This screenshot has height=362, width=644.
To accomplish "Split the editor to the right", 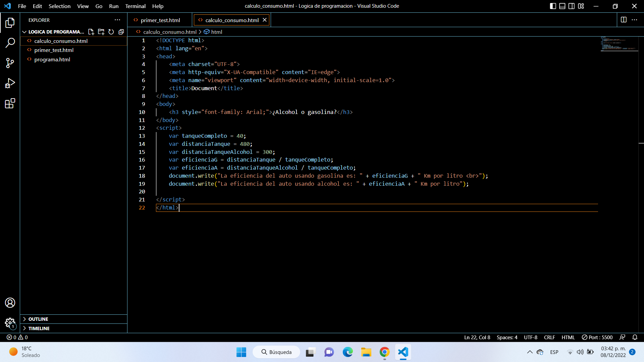I will click(624, 20).
